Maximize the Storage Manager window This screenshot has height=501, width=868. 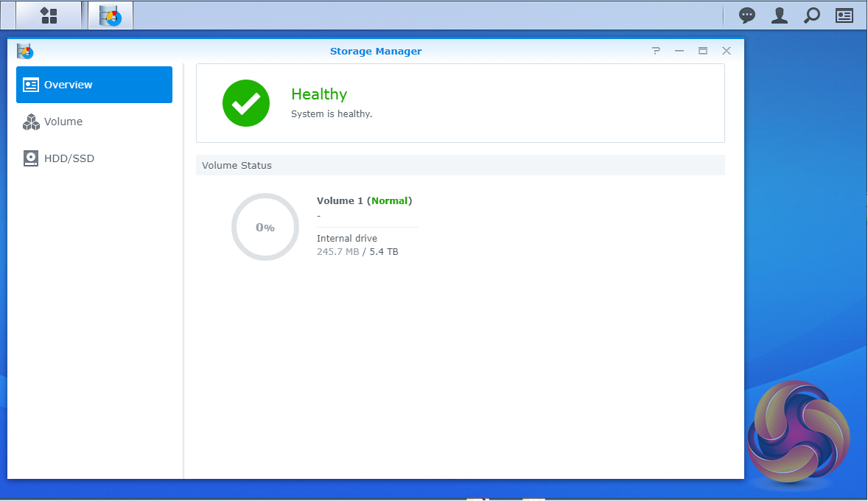702,51
